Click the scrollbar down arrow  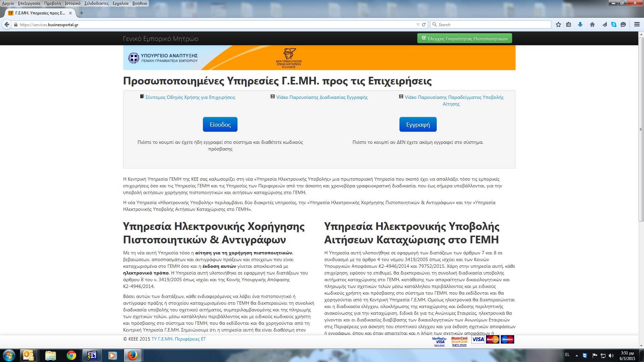pos(641,346)
